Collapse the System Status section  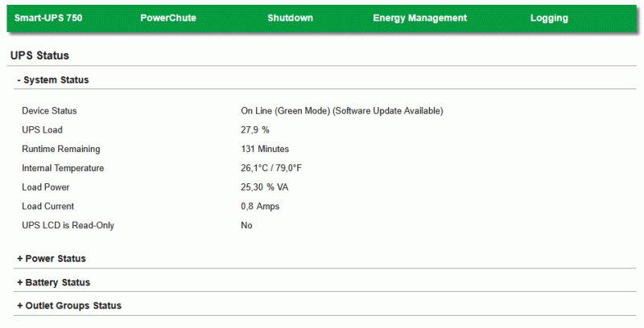53,80
